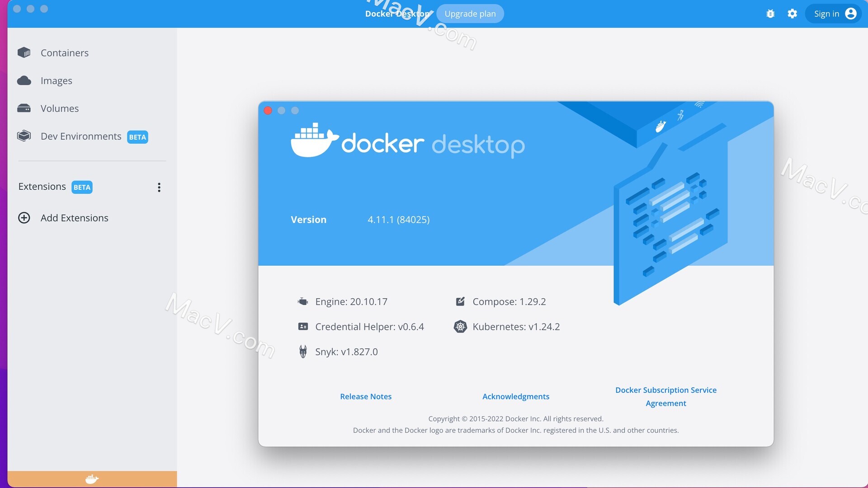Open the Extensions three-dot menu
The height and width of the screenshot is (488, 868).
[159, 188]
